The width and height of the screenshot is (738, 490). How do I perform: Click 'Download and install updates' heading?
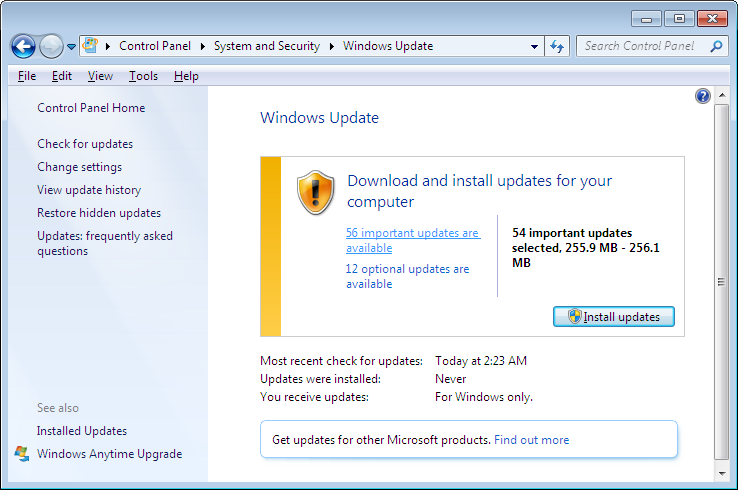(480, 191)
